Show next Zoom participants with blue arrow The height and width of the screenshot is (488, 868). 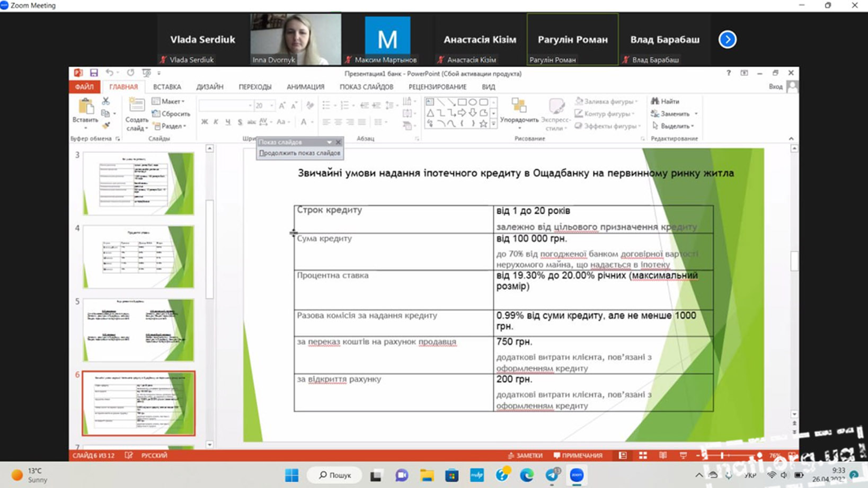pos(727,39)
